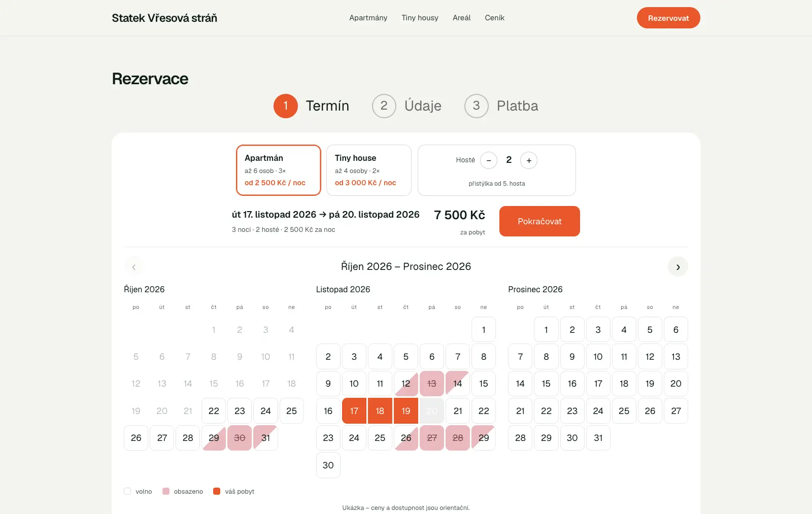Click the Listopad 2026 month heading

(343, 289)
